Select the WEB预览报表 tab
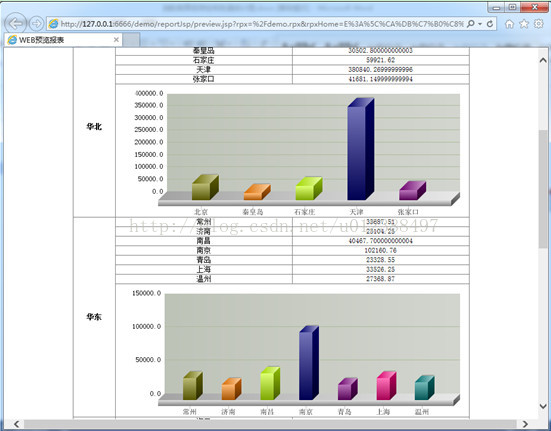The width and height of the screenshot is (551, 431). pos(63,40)
